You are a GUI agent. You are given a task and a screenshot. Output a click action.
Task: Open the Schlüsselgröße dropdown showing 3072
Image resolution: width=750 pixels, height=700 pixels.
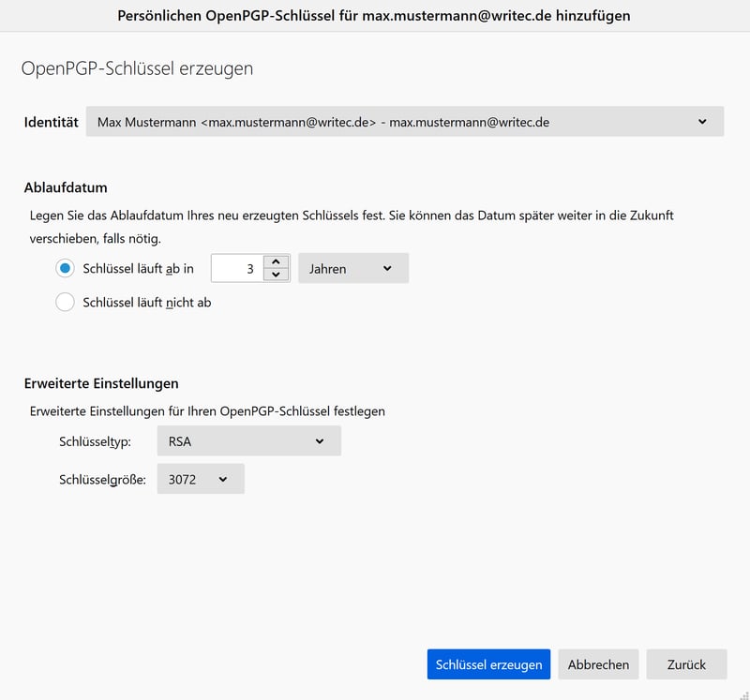pyautogui.click(x=200, y=479)
